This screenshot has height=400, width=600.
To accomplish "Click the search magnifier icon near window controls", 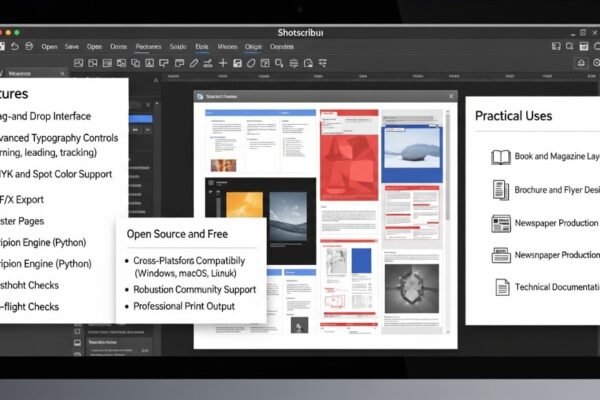I will click(x=569, y=46).
